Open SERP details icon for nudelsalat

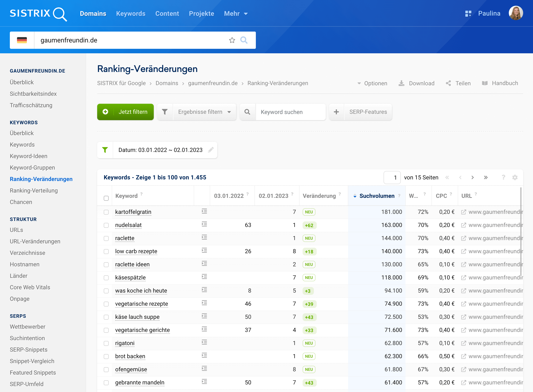pyautogui.click(x=204, y=224)
